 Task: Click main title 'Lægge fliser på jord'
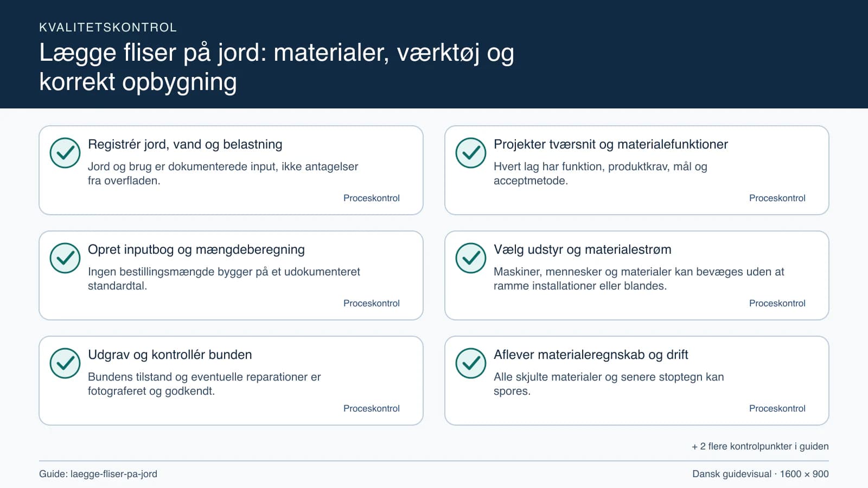click(x=277, y=67)
